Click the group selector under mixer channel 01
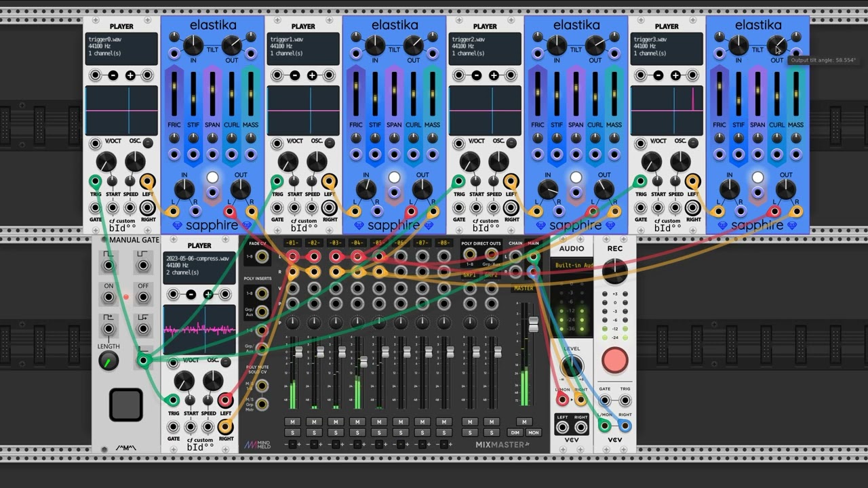The height and width of the screenshot is (488, 868). pyautogui.click(x=293, y=445)
